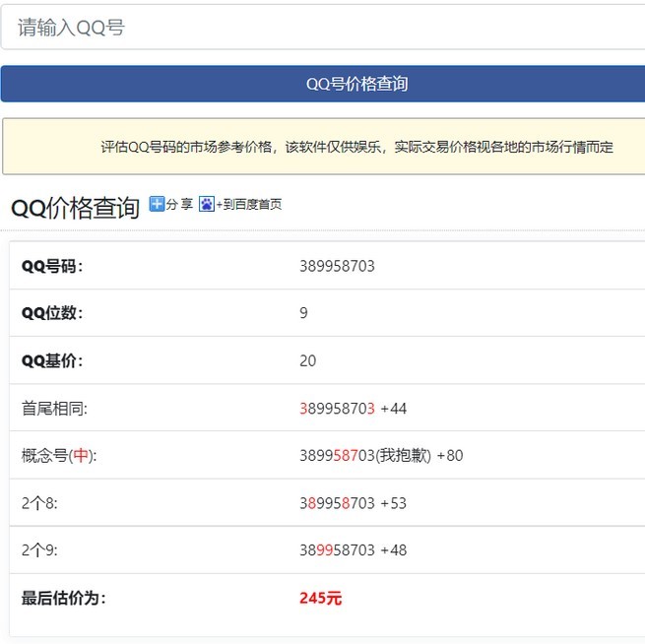Click the QQ number value 389958703 in QQ号码 row
The image size is (645, 644).
tap(337, 266)
